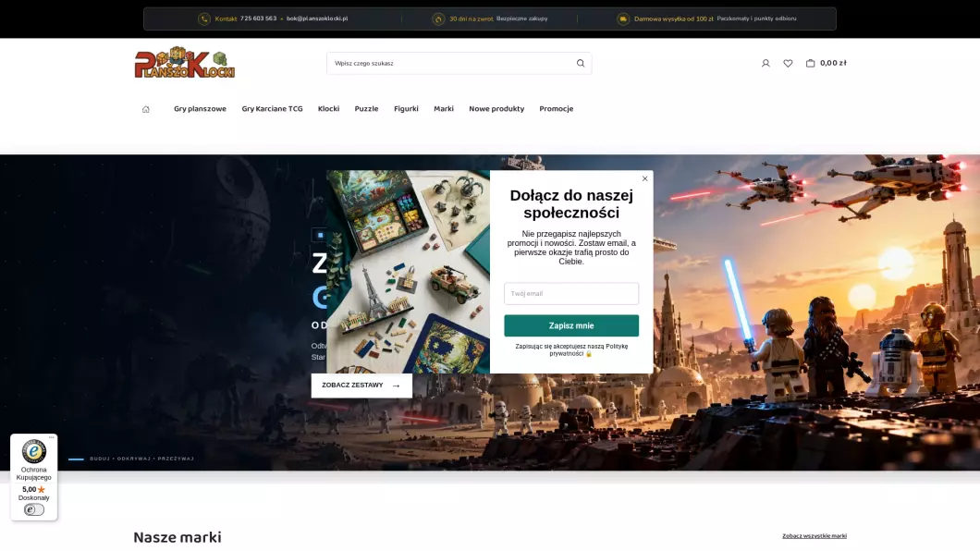This screenshot has height=551, width=980.
Task: Click the PlanszoKlocki logo
Action: pyautogui.click(x=184, y=63)
